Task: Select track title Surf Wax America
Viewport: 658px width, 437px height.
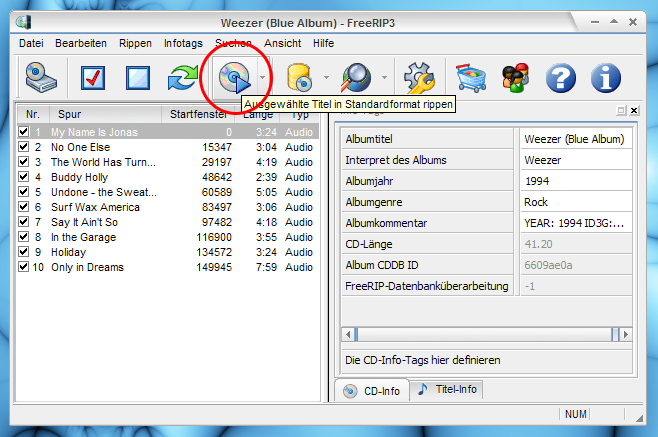Action: pyautogui.click(x=95, y=207)
